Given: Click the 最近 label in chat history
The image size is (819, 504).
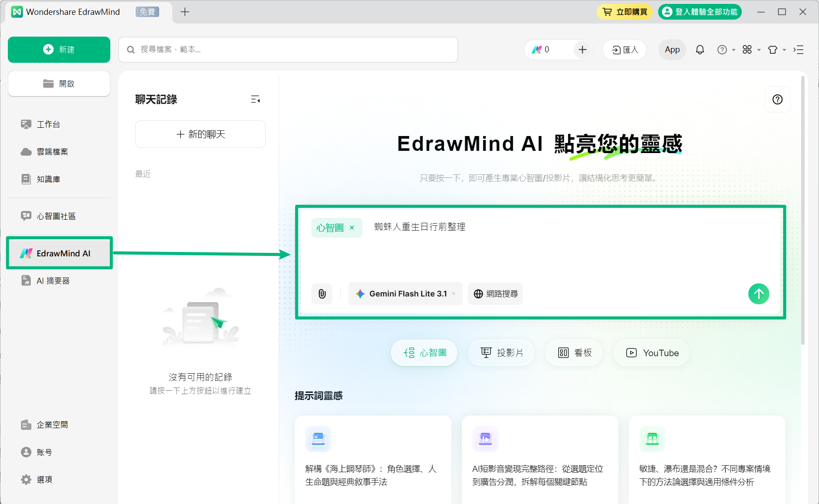Looking at the screenshot, I should click(x=143, y=174).
